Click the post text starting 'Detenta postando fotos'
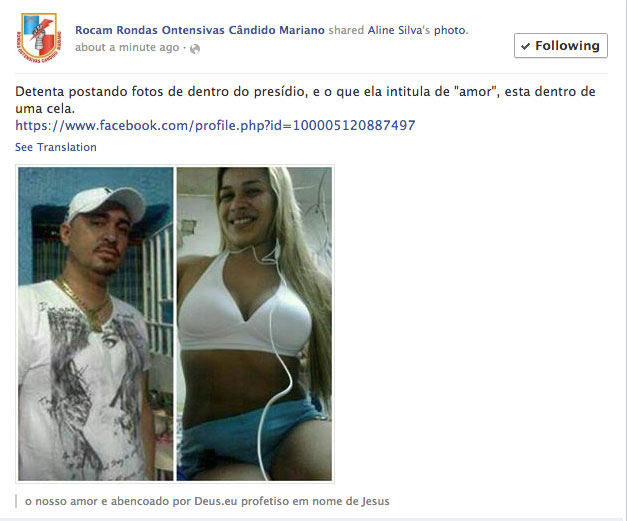627x521 pixels. (305, 100)
